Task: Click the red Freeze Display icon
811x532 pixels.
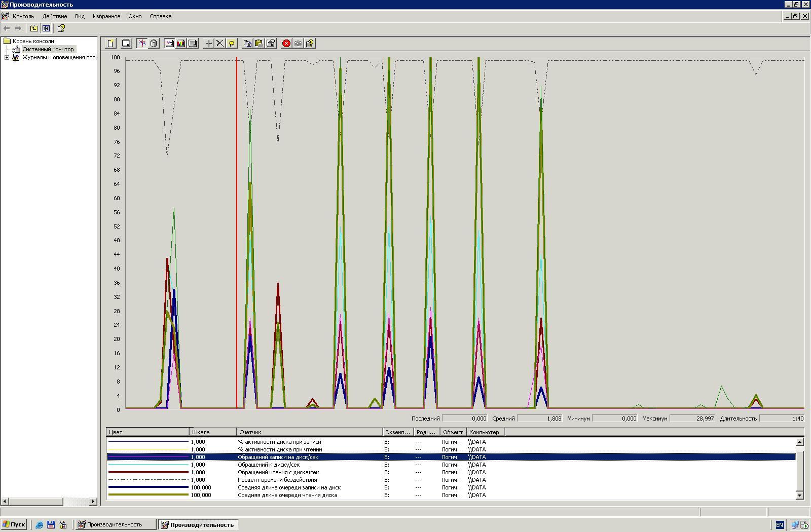Action: [286, 44]
